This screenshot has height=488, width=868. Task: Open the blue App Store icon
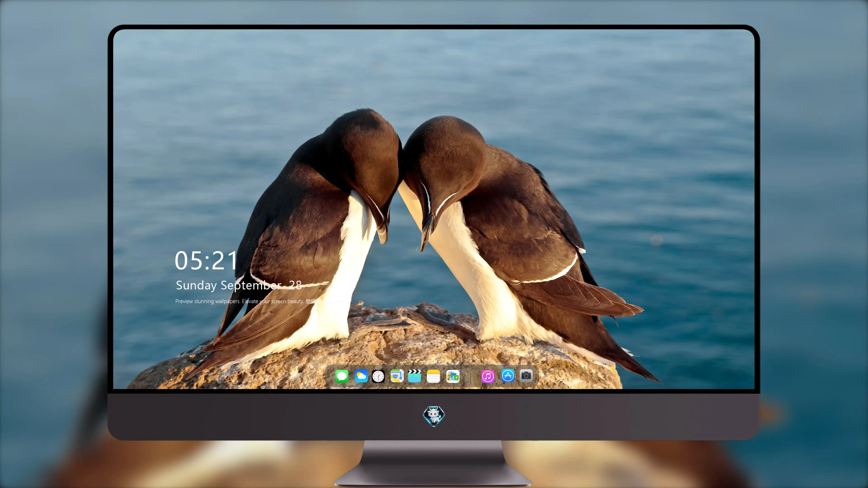(508, 375)
